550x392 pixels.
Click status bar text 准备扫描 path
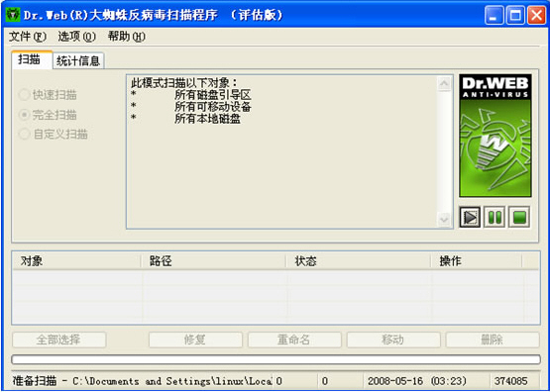click(142, 381)
